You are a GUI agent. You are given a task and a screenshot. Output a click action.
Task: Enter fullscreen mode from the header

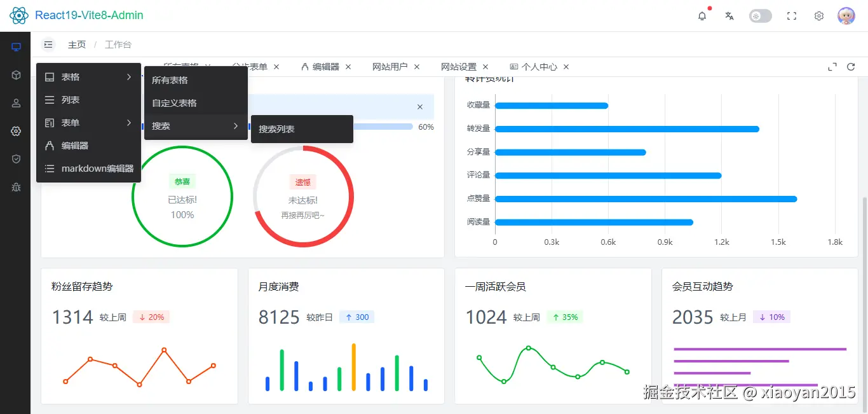tap(792, 16)
